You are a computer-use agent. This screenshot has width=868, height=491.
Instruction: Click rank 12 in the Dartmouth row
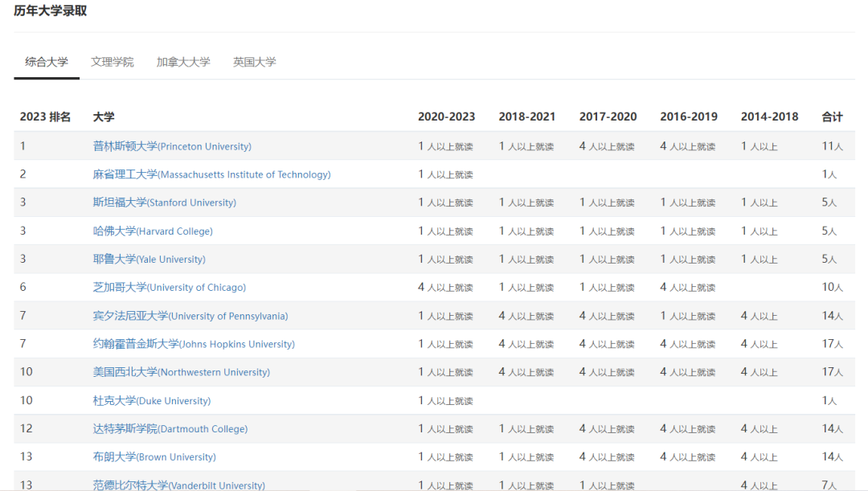coord(26,428)
